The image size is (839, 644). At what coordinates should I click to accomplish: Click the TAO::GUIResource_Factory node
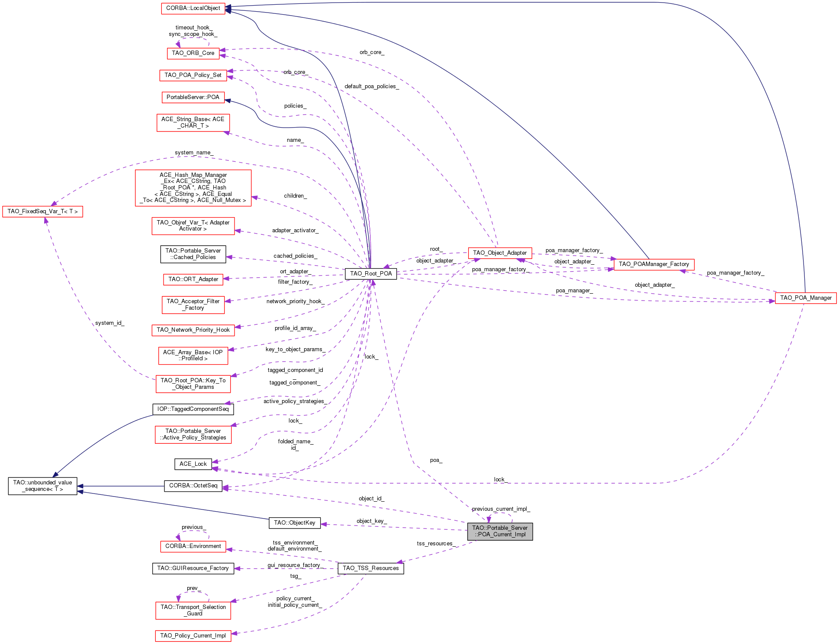click(193, 568)
